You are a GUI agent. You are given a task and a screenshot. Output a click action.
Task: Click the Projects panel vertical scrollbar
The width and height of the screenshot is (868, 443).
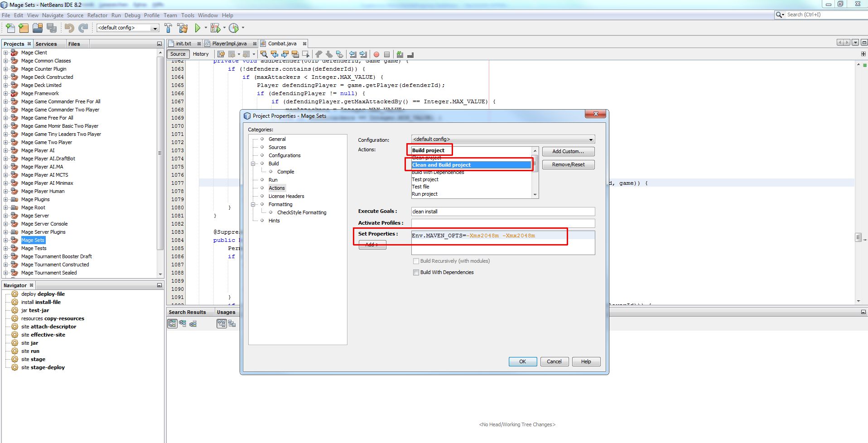point(160,163)
